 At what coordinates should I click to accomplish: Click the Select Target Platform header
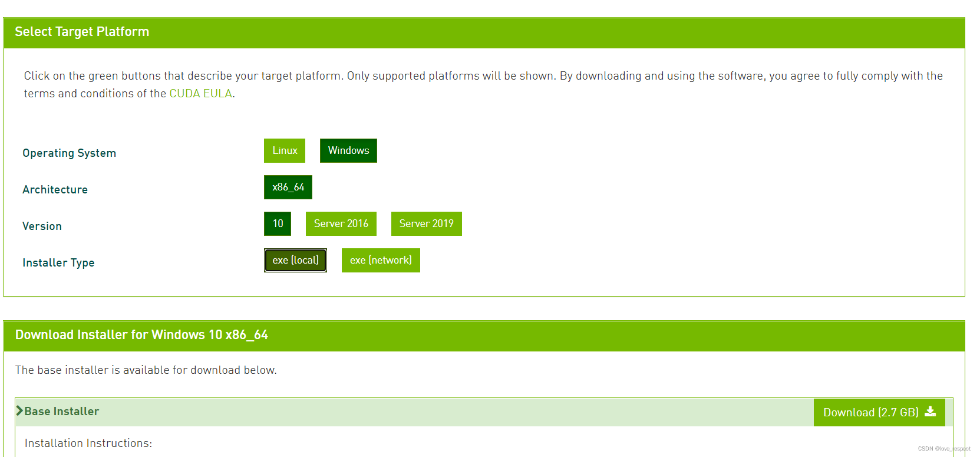pyautogui.click(x=82, y=32)
